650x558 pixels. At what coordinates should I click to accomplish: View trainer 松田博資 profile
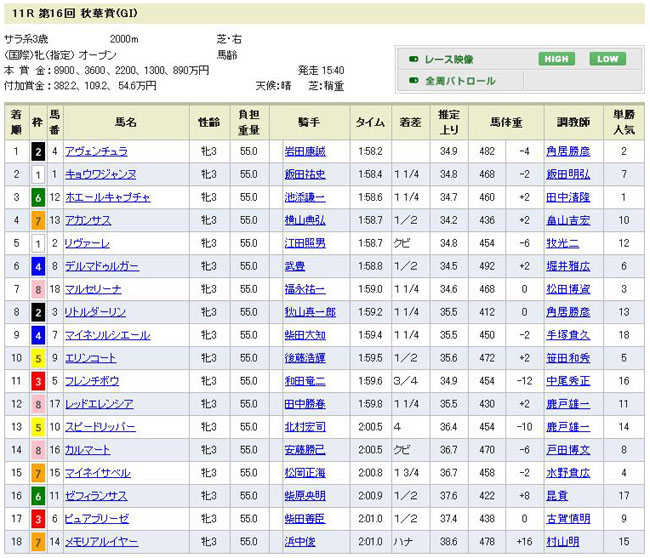click(x=567, y=290)
